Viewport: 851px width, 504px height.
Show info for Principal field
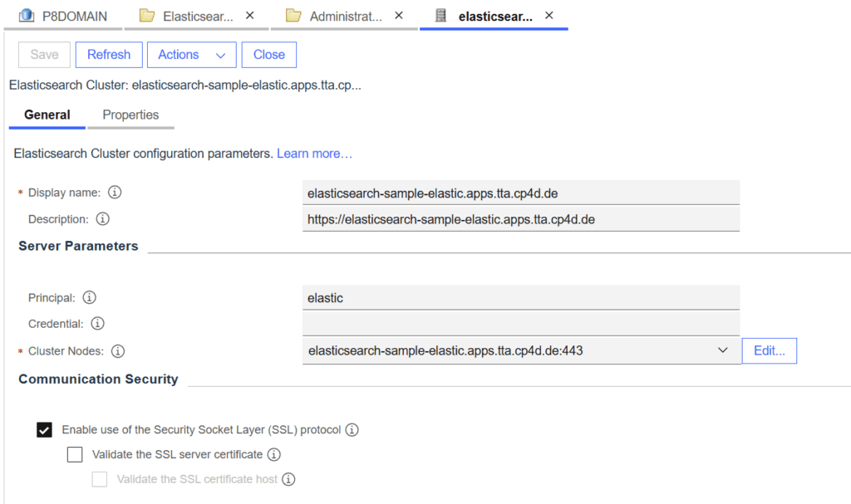click(90, 297)
